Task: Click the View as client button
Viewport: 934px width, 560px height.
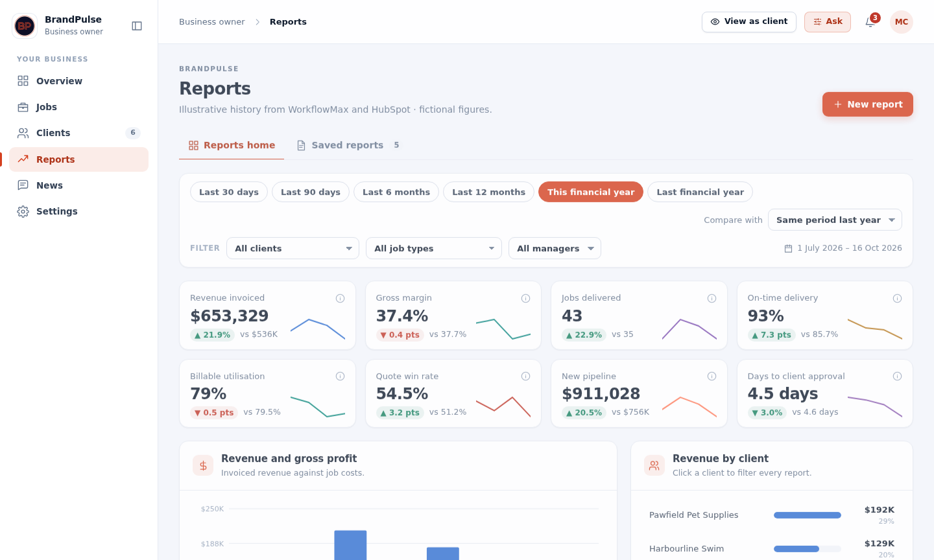Action: pos(749,22)
